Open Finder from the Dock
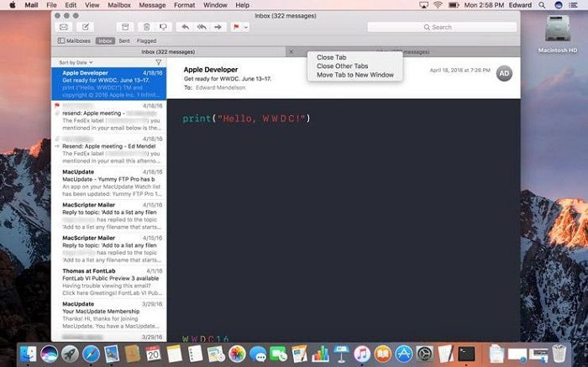This screenshot has height=367, width=588. 28,354
